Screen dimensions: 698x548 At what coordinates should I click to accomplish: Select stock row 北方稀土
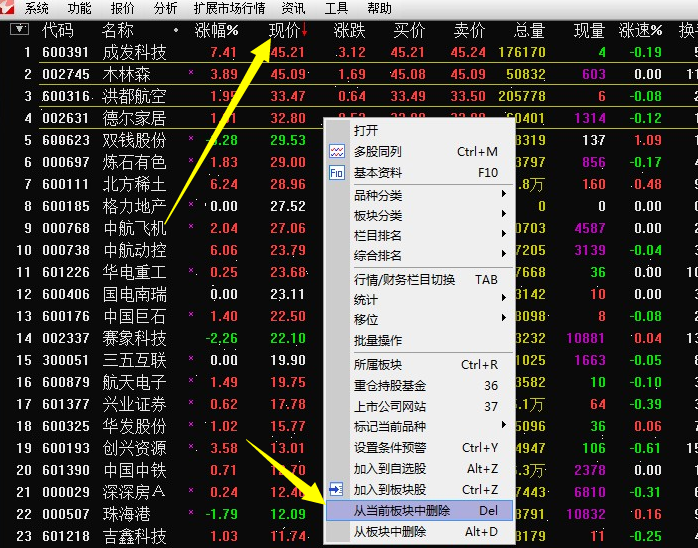click(349, 184)
